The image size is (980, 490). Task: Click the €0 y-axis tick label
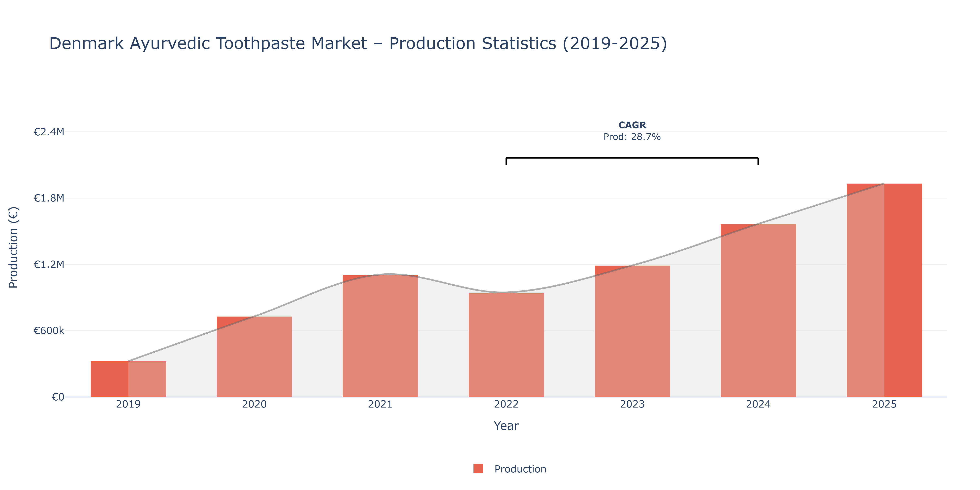click(58, 397)
